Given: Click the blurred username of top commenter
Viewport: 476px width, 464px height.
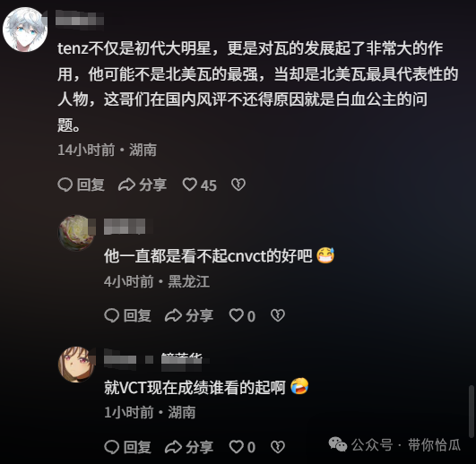Looking at the screenshot, I should coord(80,19).
